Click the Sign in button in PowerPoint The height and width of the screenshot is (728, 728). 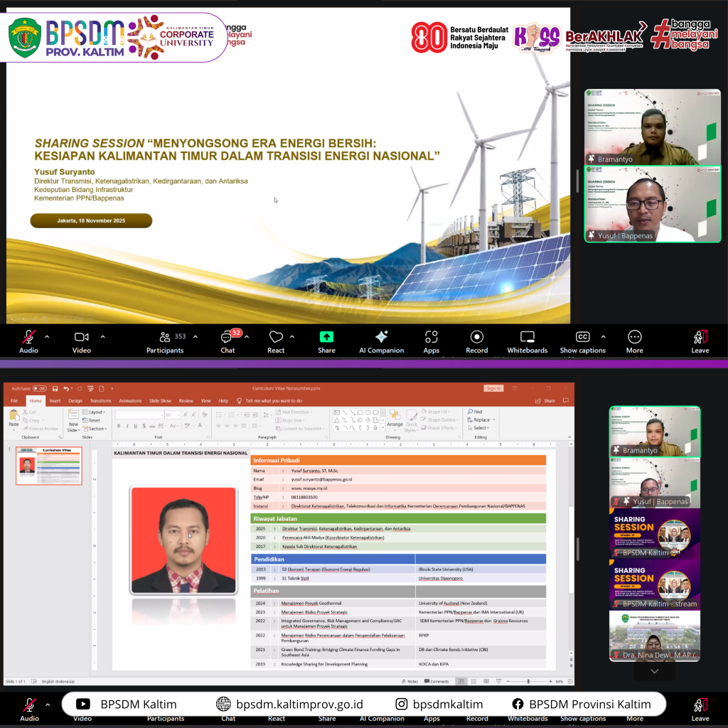tap(493, 388)
